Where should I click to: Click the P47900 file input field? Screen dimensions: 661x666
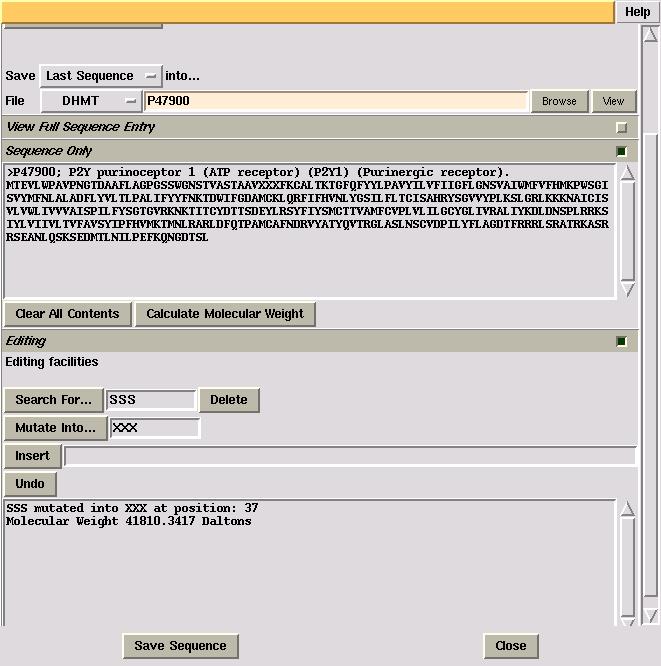[x=335, y=101]
